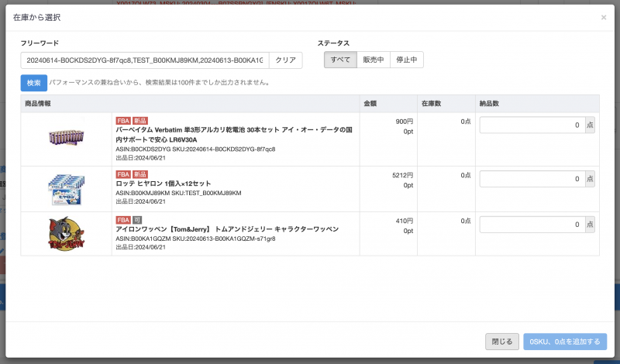
Task: Focus the 納品数 quantity input for the Tom&Jerry patch
Action: click(532, 225)
